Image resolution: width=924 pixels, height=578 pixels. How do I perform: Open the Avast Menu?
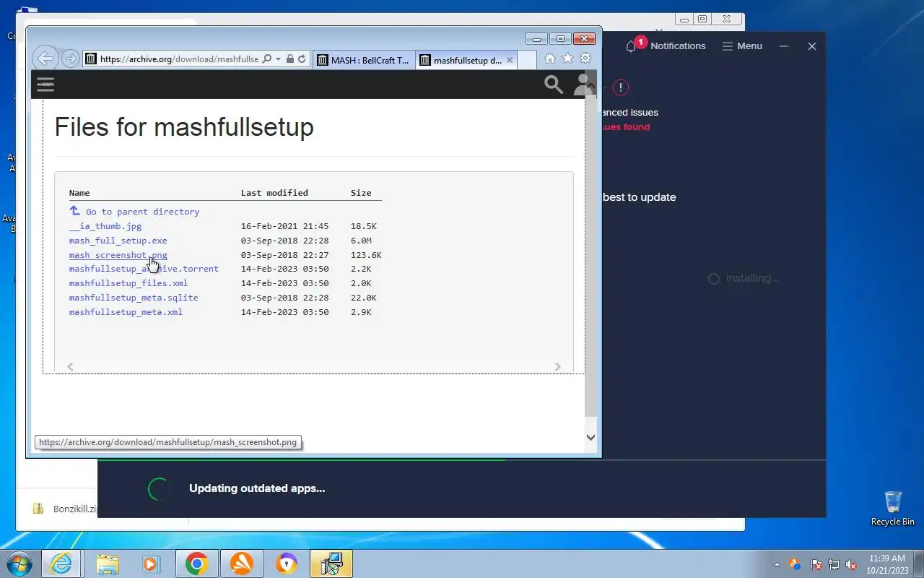coord(742,46)
